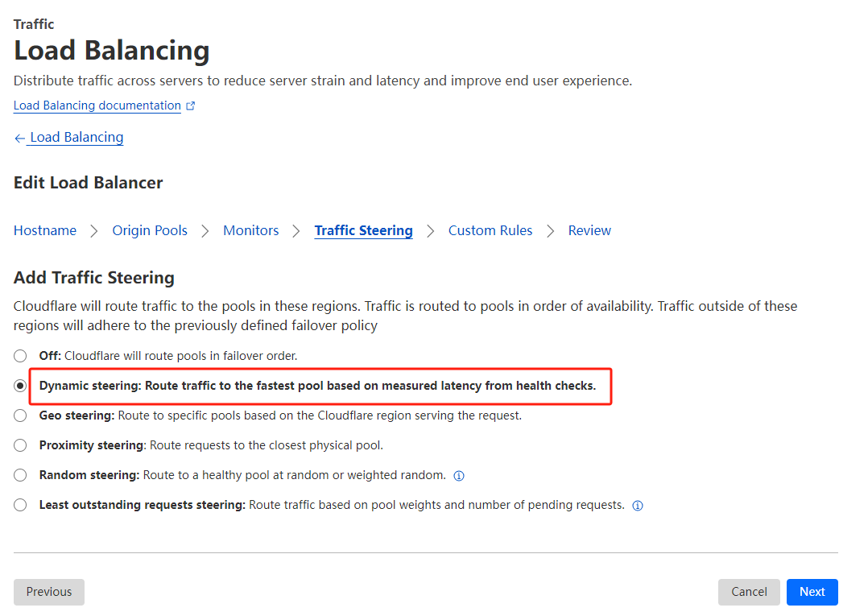Screen dimensions: 868x616
Task: Click the Traffic Steering step
Action: click(363, 230)
